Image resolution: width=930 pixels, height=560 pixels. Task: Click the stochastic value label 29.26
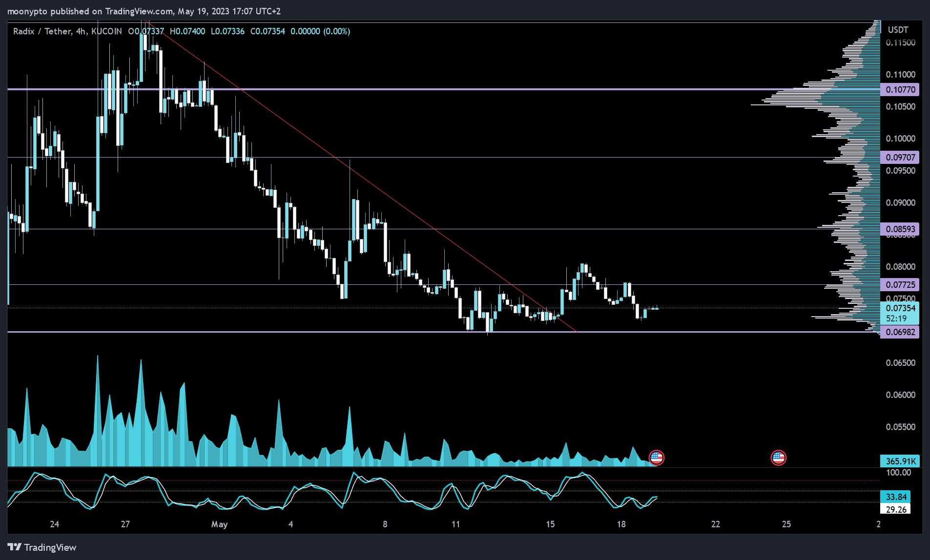pyautogui.click(x=896, y=509)
